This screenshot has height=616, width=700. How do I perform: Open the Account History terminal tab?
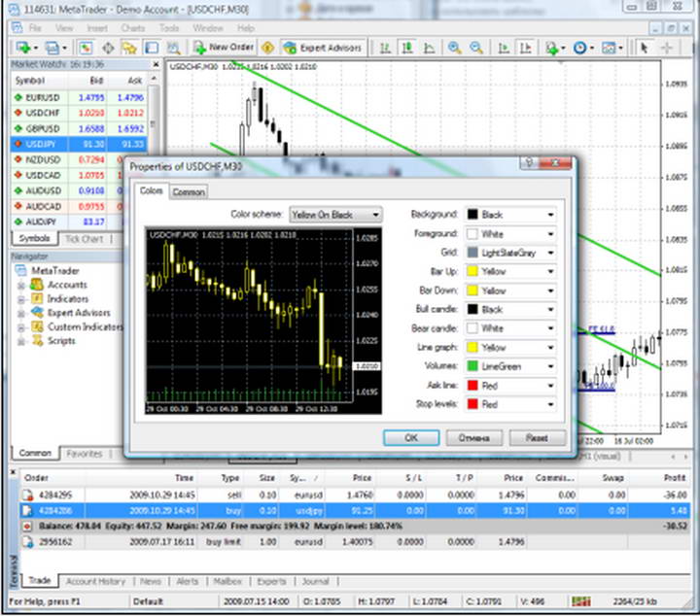[x=95, y=581]
